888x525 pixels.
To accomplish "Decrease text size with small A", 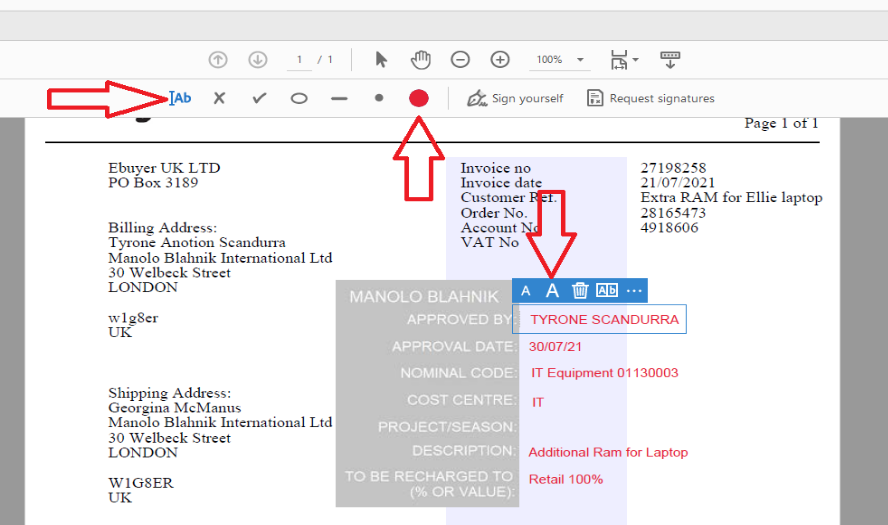I will click(x=526, y=291).
